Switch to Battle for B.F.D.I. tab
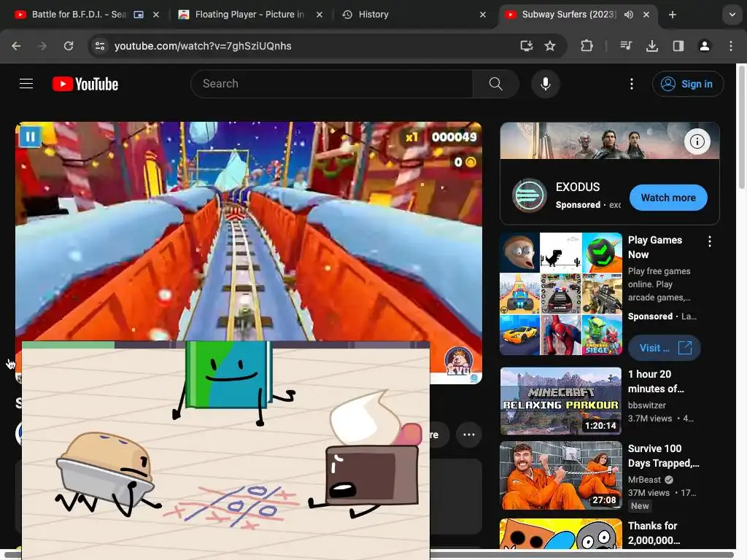 pyautogui.click(x=79, y=15)
